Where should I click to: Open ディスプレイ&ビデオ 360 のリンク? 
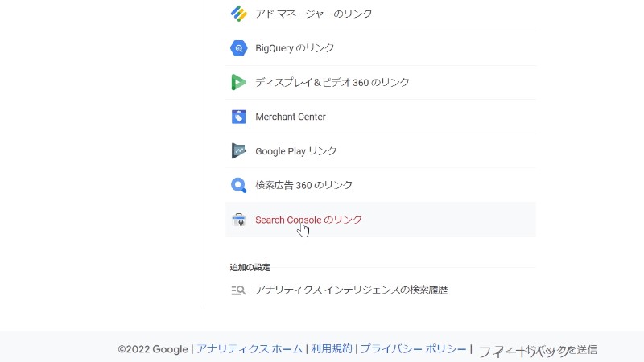332,83
